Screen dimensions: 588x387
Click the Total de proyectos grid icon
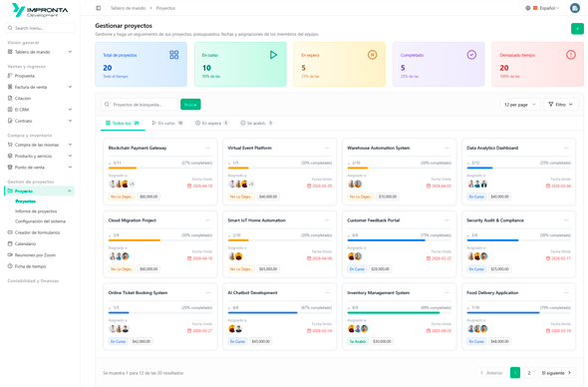click(174, 55)
